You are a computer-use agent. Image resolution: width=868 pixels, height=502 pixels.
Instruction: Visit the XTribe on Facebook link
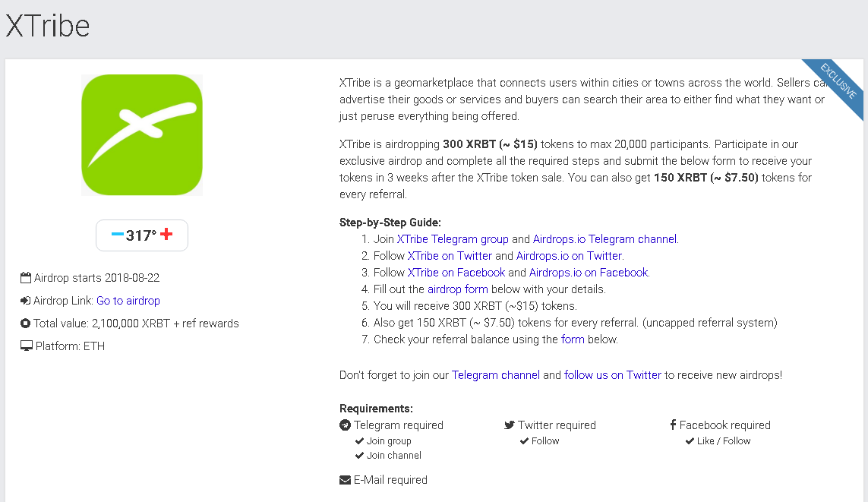(x=456, y=273)
